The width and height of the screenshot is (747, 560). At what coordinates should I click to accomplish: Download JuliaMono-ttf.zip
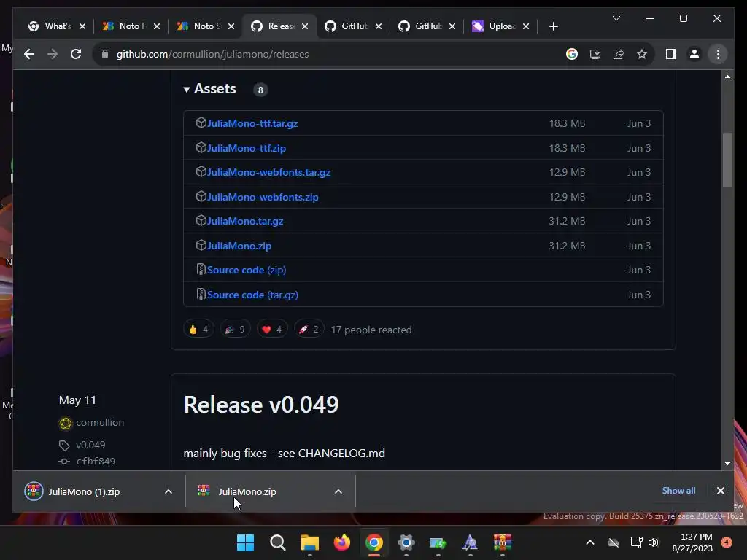(x=247, y=148)
